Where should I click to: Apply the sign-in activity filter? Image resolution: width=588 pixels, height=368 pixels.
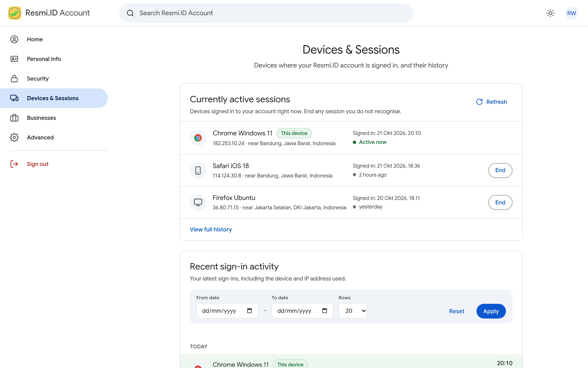491,311
